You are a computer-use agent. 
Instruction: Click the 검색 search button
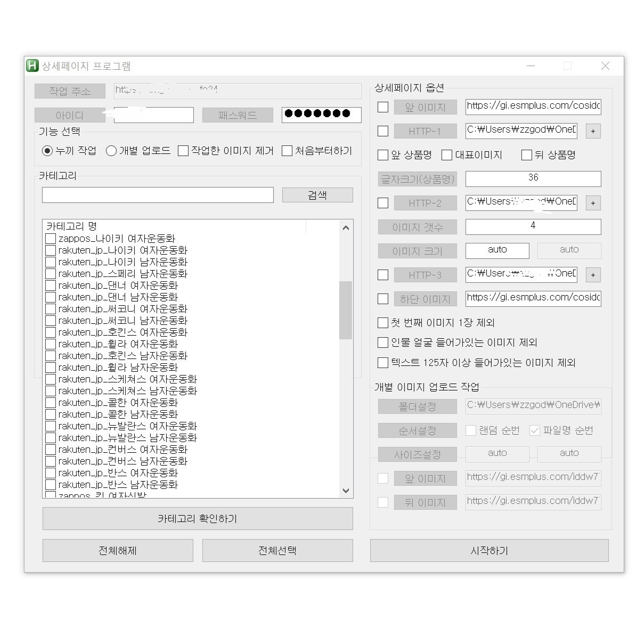pos(317,195)
